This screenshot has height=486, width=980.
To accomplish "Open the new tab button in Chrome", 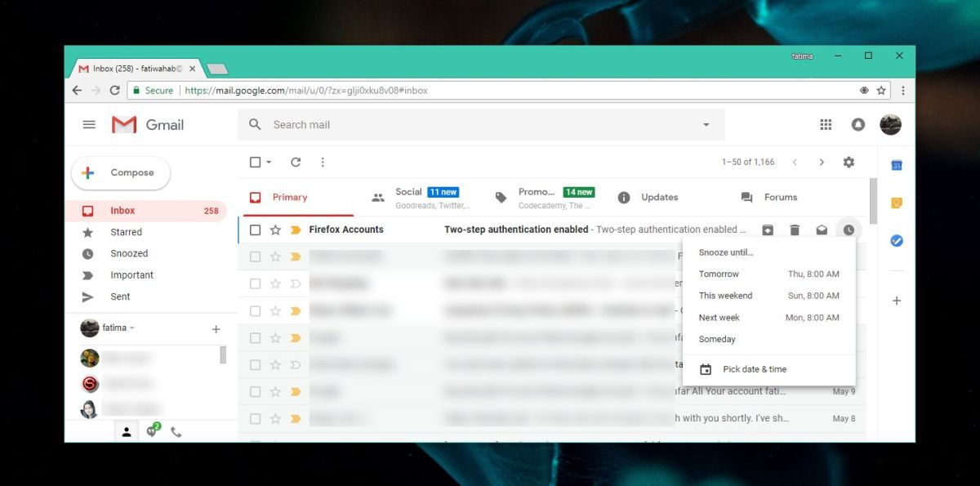I will (x=217, y=69).
